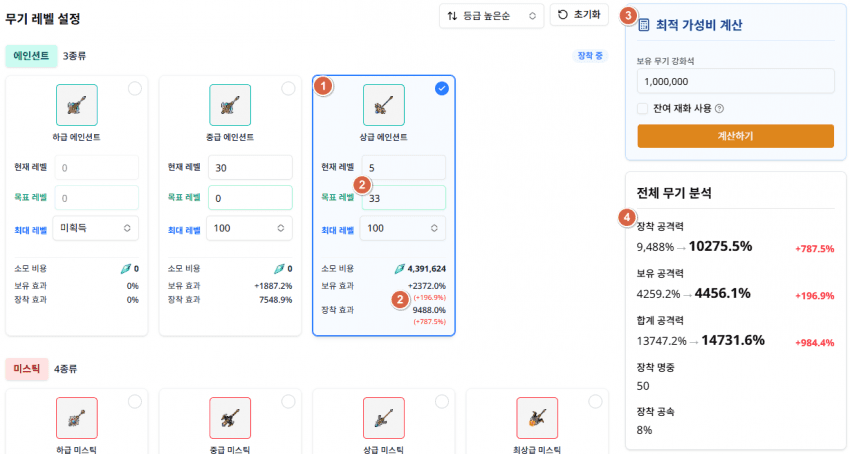Click the stone icon in 하급 에인션트 소모 비용

pyautogui.click(x=126, y=268)
